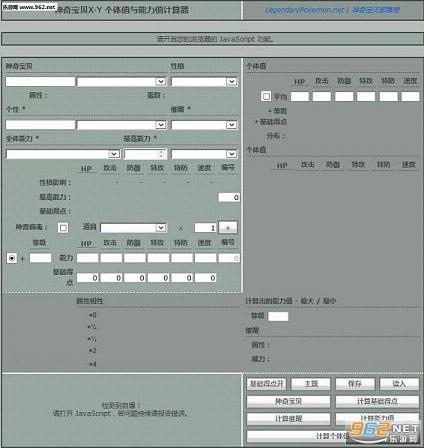Click the plus button beside multiplier field
The width and height of the screenshot is (424, 448).
(x=228, y=228)
